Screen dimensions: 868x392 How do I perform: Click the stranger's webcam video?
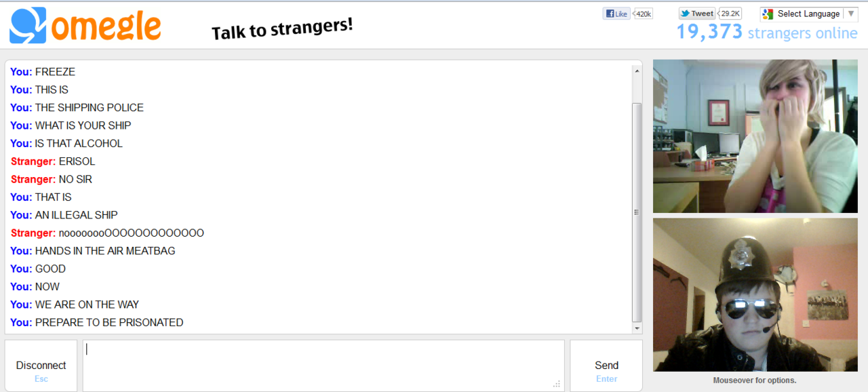(x=755, y=136)
